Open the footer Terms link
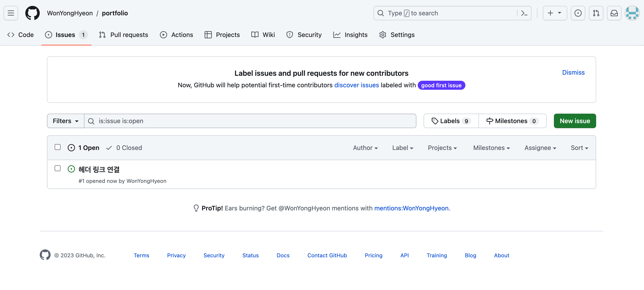644x290 pixels. (x=141, y=255)
